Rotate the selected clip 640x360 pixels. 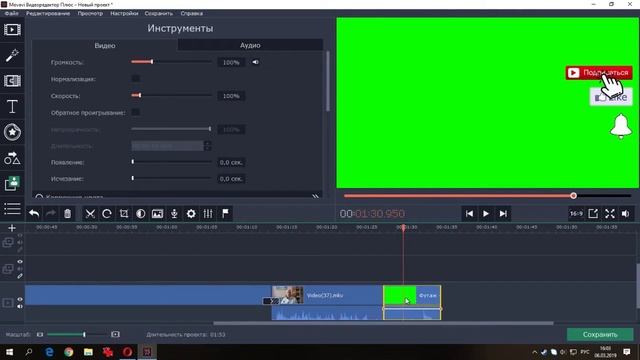(107, 213)
